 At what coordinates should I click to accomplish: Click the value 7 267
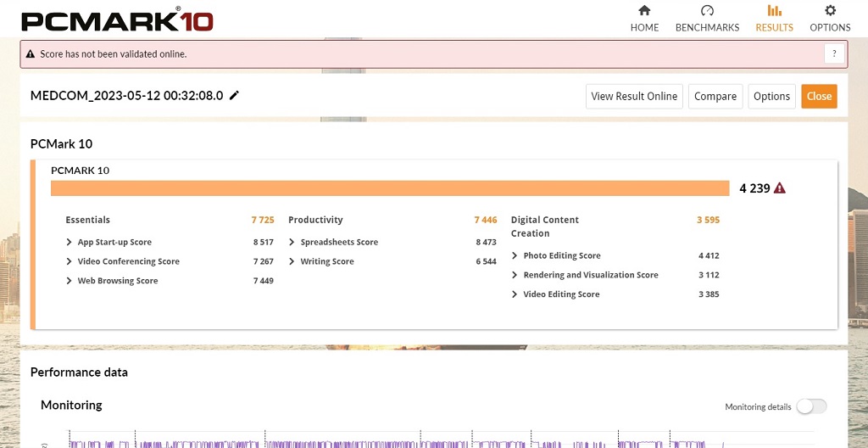pos(264,261)
